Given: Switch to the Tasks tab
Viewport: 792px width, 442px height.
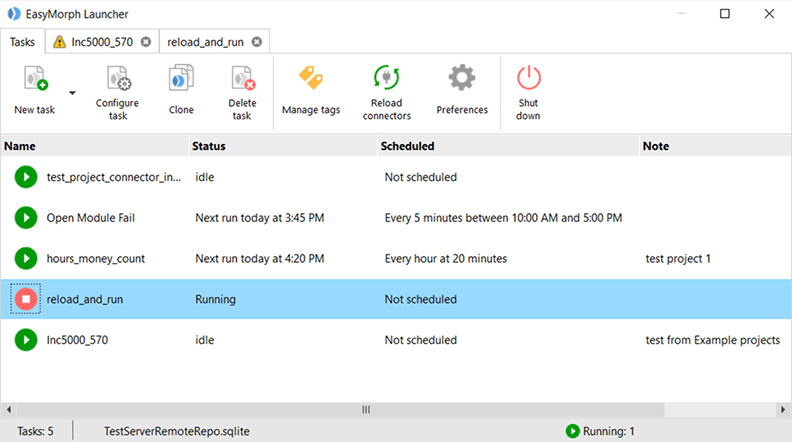Looking at the screenshot, I should (22, 42).
